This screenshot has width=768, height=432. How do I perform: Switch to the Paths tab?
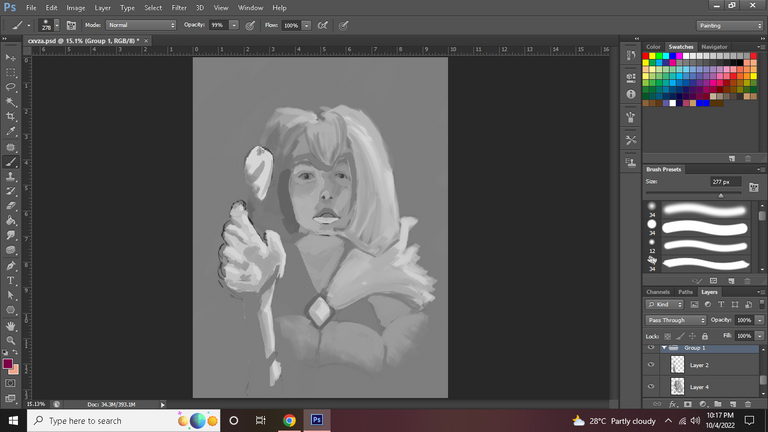[x=685, y=292]
